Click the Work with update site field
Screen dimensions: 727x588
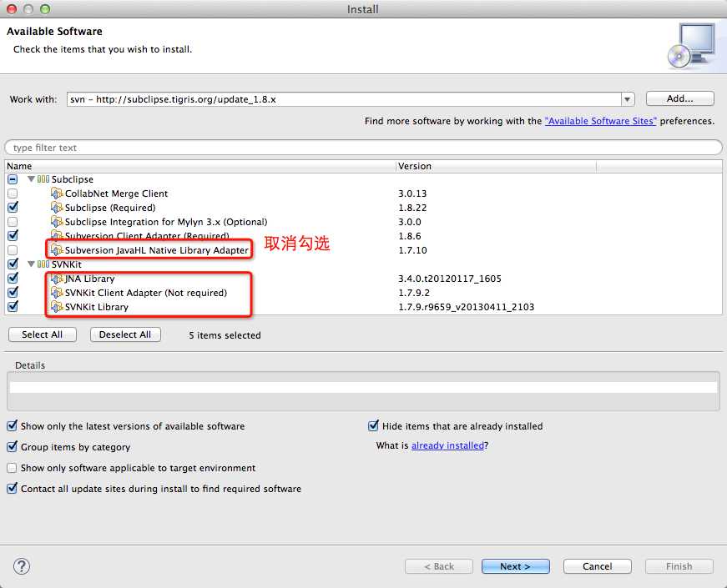pyautogui.click(x=344, y=99)
